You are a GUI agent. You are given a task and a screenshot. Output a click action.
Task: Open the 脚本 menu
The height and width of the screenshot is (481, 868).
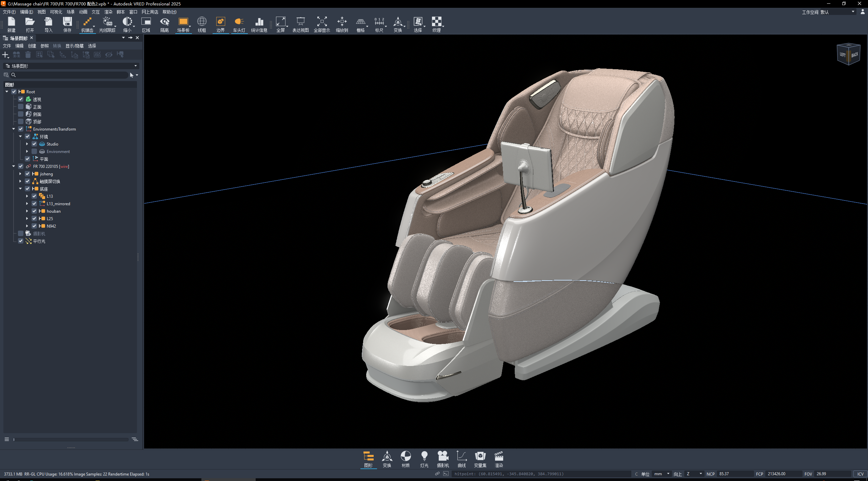click(120, 12)
